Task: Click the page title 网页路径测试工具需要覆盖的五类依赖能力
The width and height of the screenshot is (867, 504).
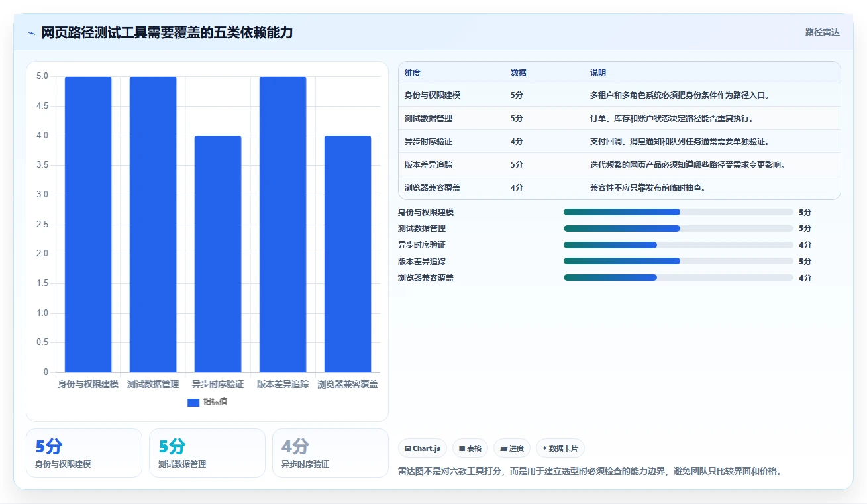Action: click(167, 32)
